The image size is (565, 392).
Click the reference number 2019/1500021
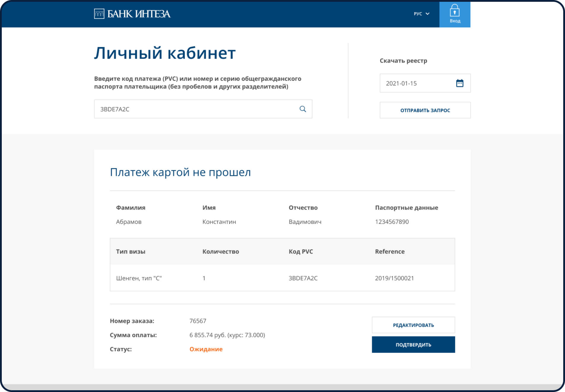[x=394, y=278]
